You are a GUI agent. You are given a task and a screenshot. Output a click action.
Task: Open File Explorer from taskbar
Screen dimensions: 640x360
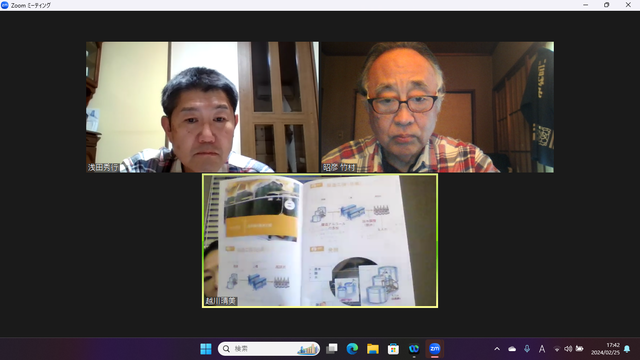[373, 349]
